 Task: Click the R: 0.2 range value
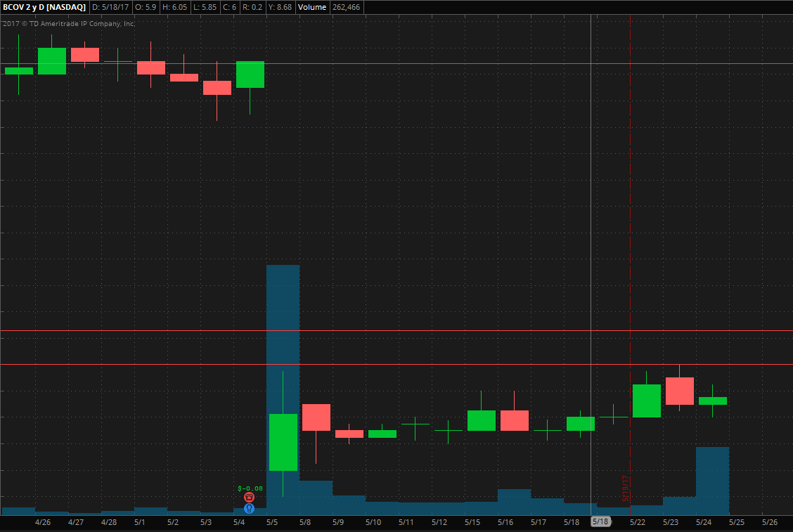[252, 7]
